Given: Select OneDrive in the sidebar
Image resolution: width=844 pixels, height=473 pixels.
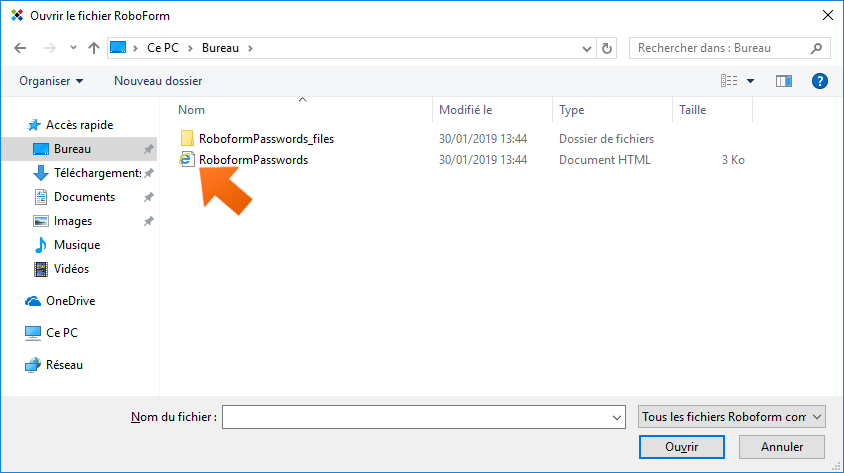Looking at the screenshot, I should pos(71,301).
